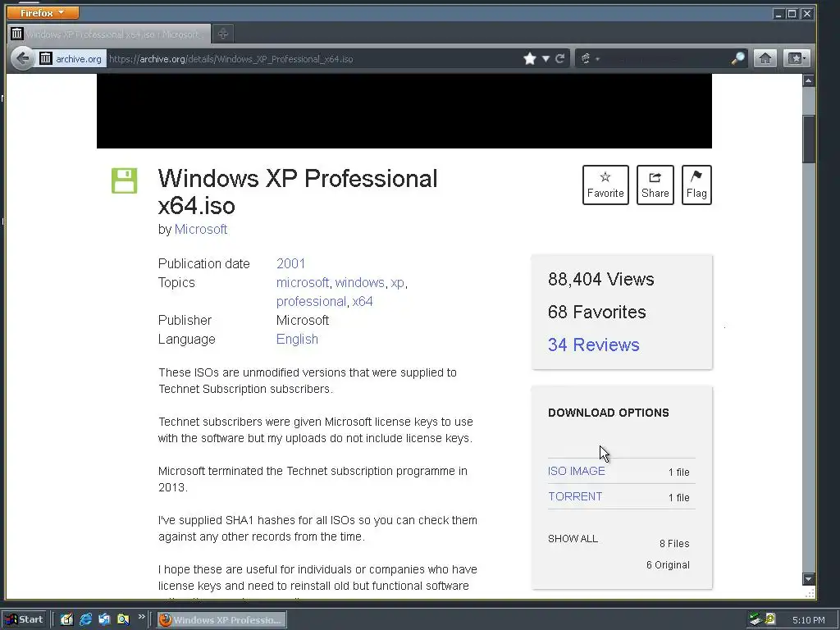Open the professional topic link

tap(311, 302)
